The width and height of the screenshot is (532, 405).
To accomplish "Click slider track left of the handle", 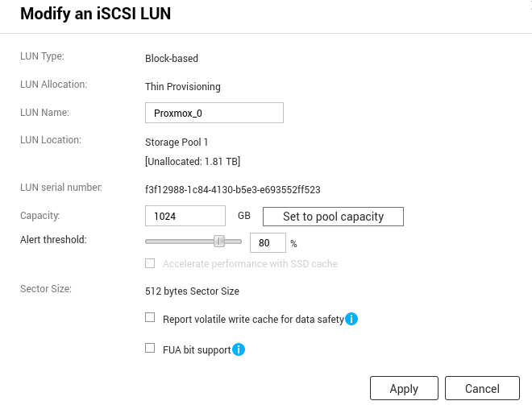I will pyautogui.click(x=179, y=242).
